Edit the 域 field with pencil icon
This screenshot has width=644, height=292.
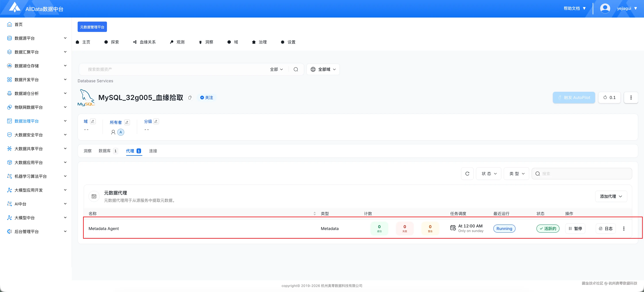coord(93,121)
